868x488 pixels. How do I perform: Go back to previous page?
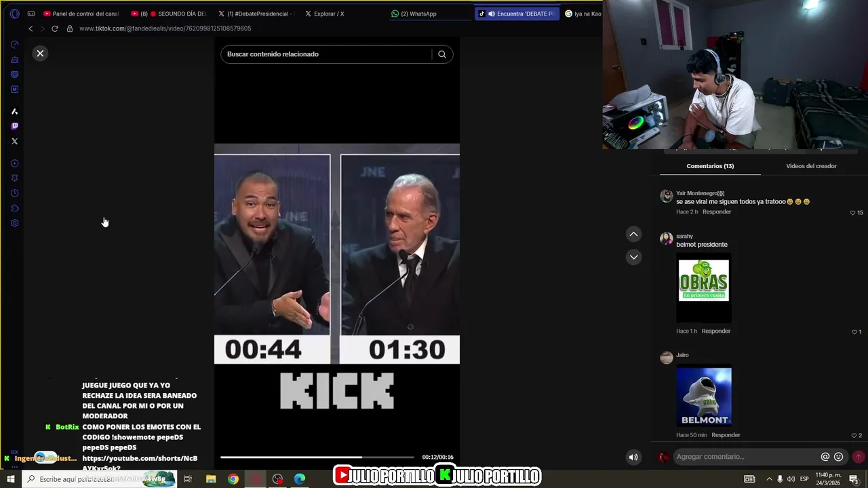pos(31,28)
